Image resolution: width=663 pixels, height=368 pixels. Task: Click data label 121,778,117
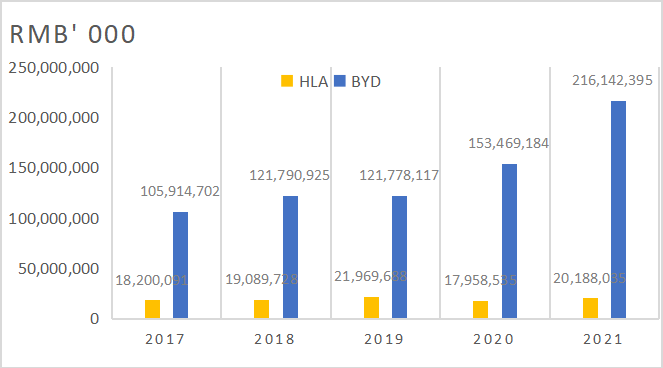[399, 176]
